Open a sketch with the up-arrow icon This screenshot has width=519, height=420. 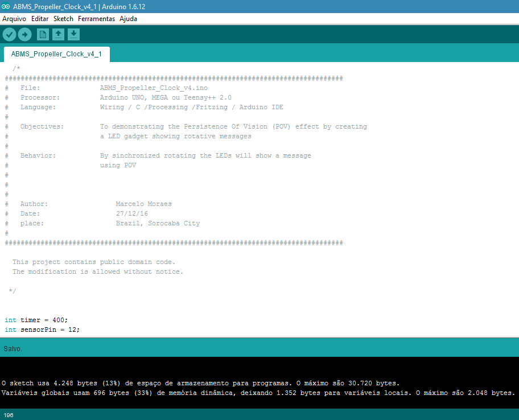click(x=58, y=34)
